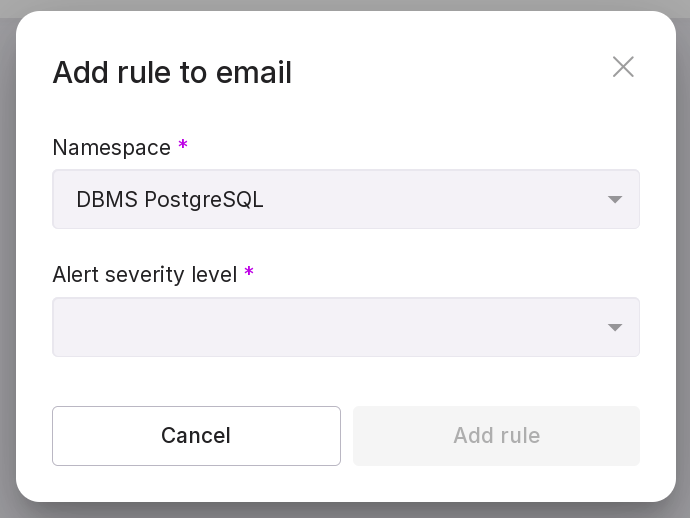Focus the empty Alert severity level field
690x518 pixels.
pyautogui.click(x=320, y=327)
